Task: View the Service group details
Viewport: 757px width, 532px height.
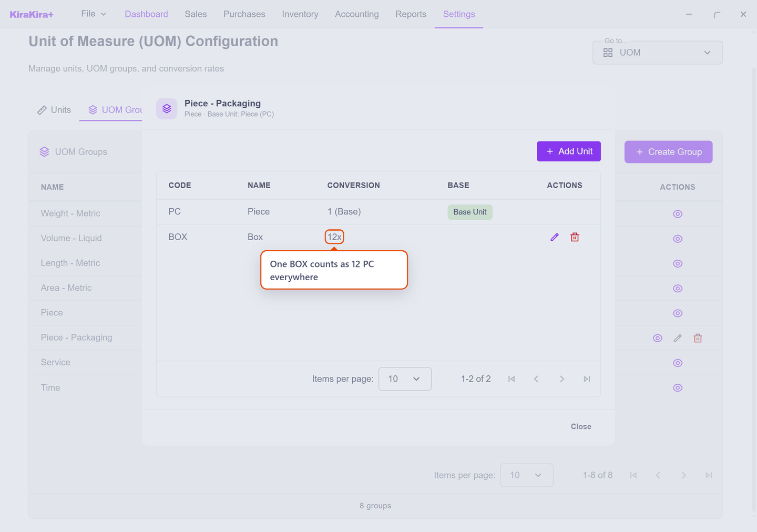Action: [x=678, y=363]
